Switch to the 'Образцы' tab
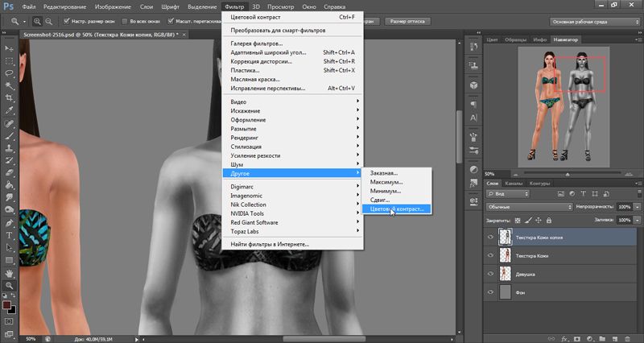This screenshot has width=644, height=343. click(x=515, y=39)
